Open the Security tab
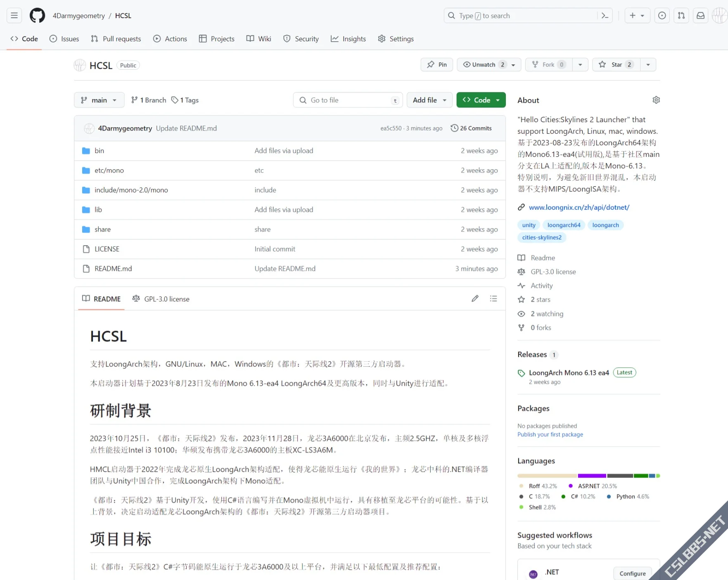The height and width of the screenshot is (580, 728). (301, 39)
